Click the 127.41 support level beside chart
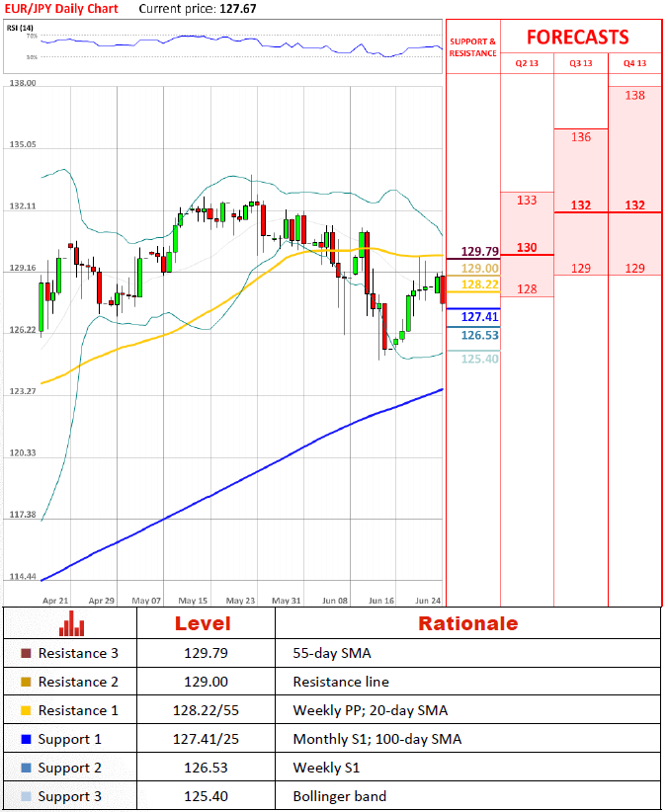The image size is (668, 812). point(480,317)
